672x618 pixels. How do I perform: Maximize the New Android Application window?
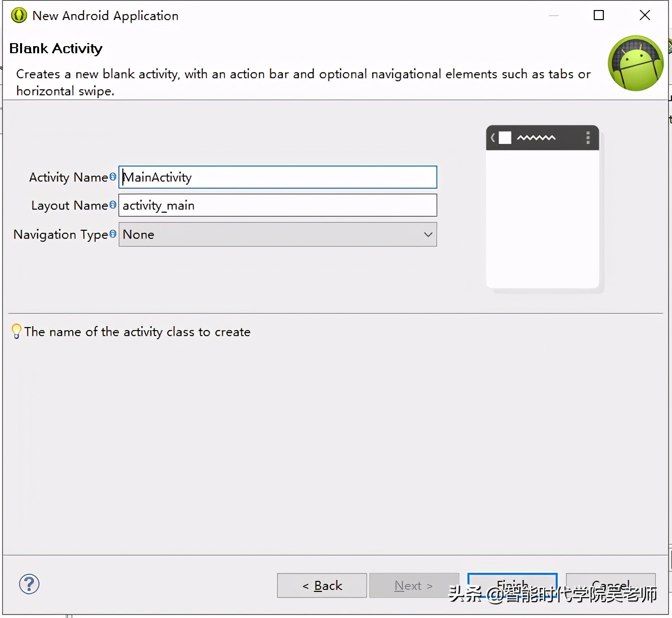pos(599,16)
